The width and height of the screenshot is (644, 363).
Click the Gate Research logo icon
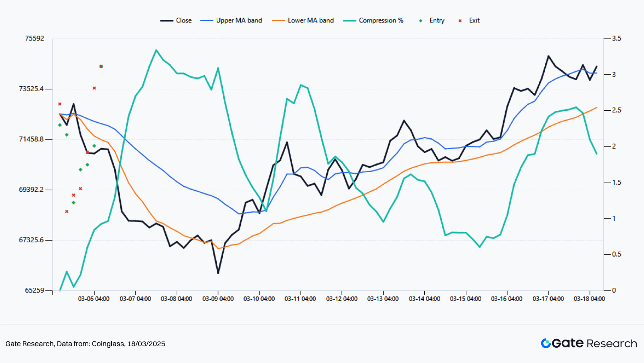point(546,343)
